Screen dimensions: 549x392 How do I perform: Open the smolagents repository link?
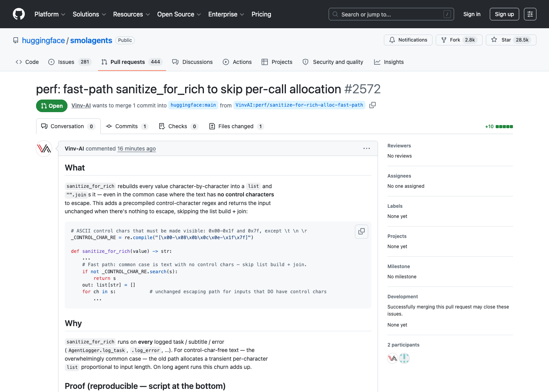coord(91,40)
